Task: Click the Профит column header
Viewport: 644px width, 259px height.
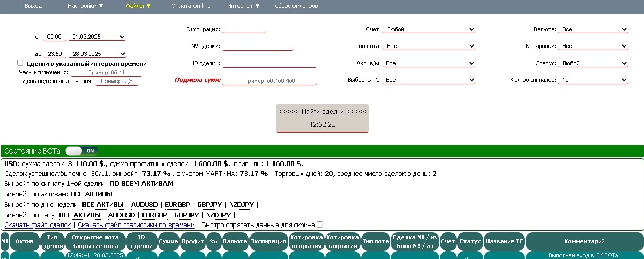Action: pos(193,241)
